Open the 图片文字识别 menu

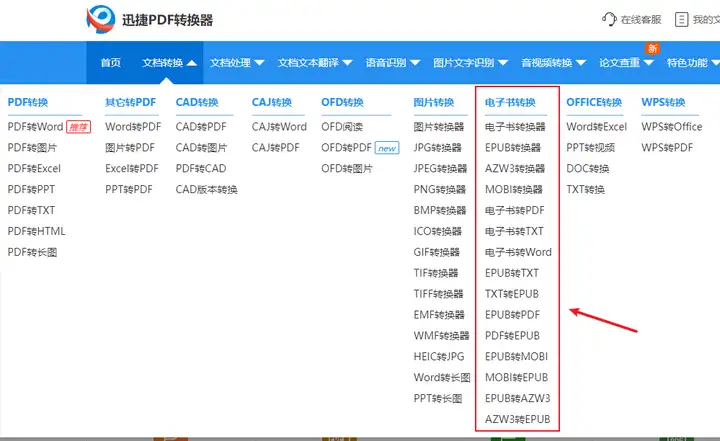(x=464, y=62)
